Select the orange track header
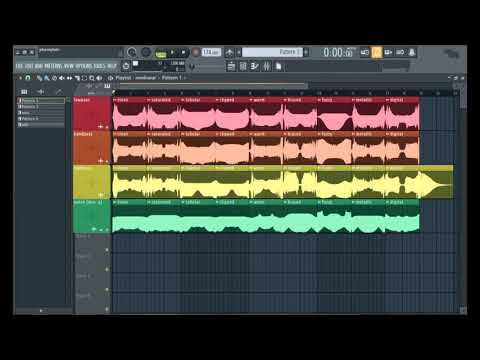This screenshot has height=360, width=480. (92, 147)
